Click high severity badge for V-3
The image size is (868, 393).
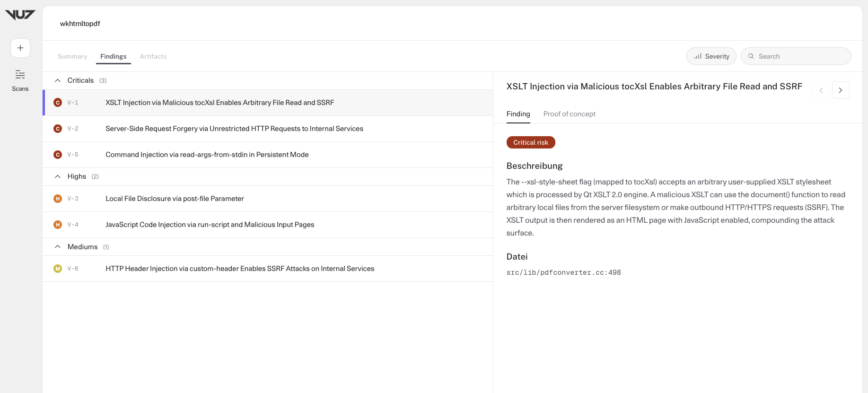(x=58, y=199)
